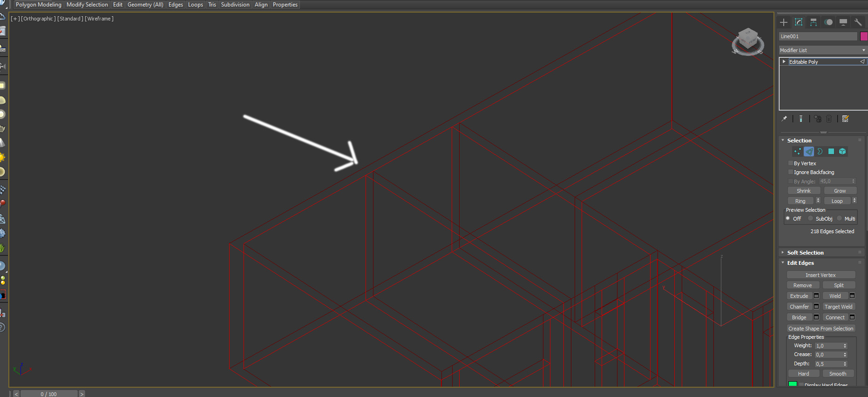This screenshot has width=868, height=397.
Task: Click the ViewCube in the viewport
Action: (748, 41)
